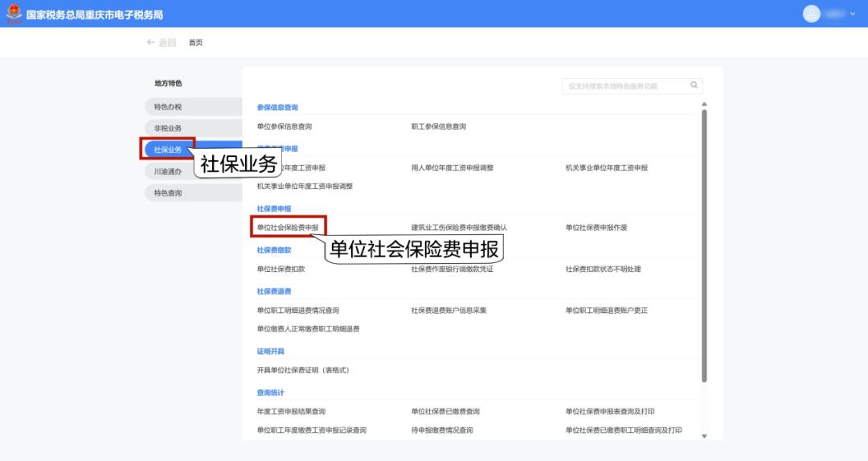This screenshot has width=868, height=461.
Task: Click the tax bureau emblem logo
Action: [14, 14]
